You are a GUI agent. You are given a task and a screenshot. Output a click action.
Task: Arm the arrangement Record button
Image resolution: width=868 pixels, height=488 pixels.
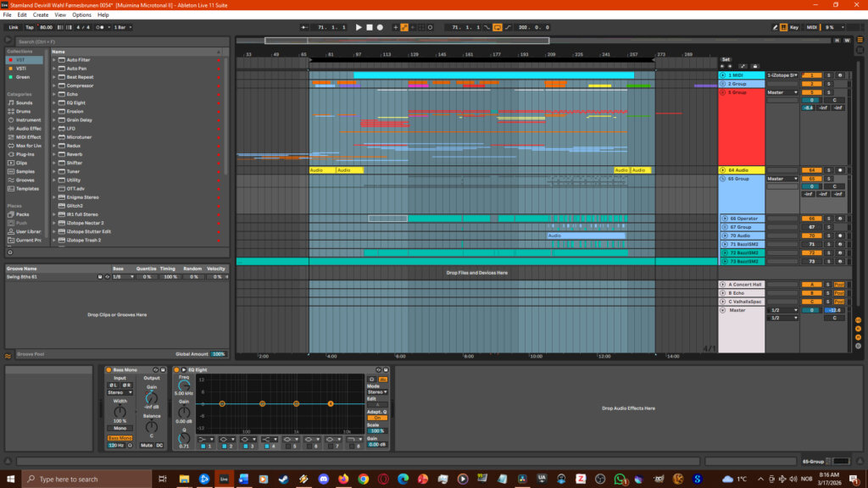(x=380, y=27)
